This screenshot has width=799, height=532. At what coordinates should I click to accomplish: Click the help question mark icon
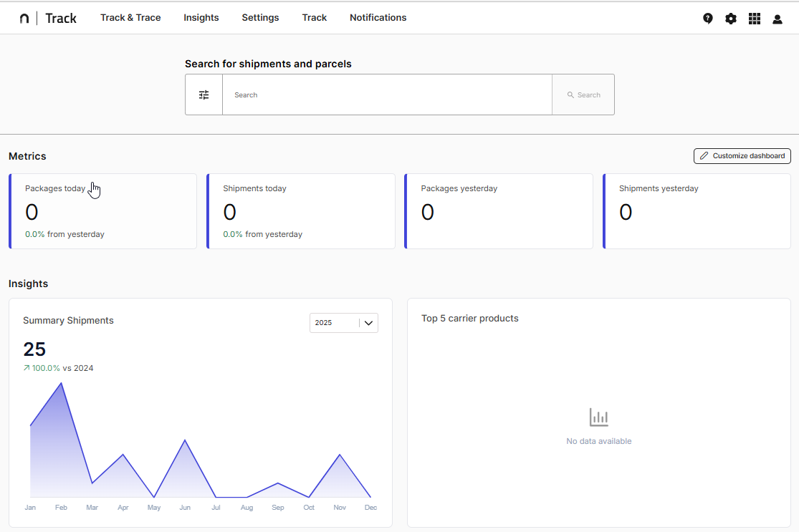coord(707,19)
